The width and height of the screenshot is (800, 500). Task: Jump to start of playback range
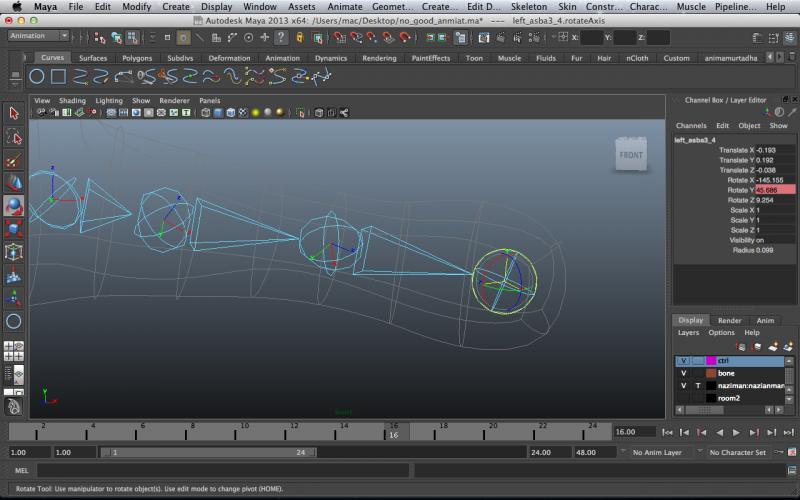(667, 432)
